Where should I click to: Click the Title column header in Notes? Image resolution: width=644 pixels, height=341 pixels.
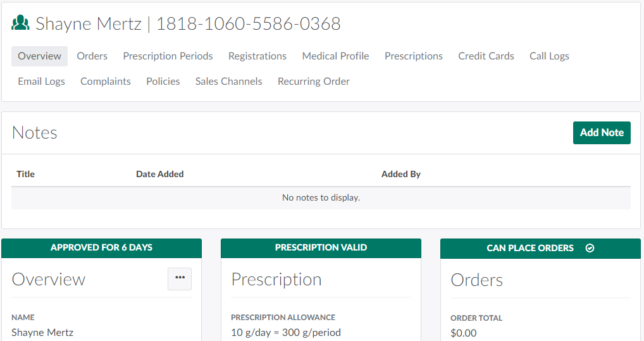tap(25, 174)
